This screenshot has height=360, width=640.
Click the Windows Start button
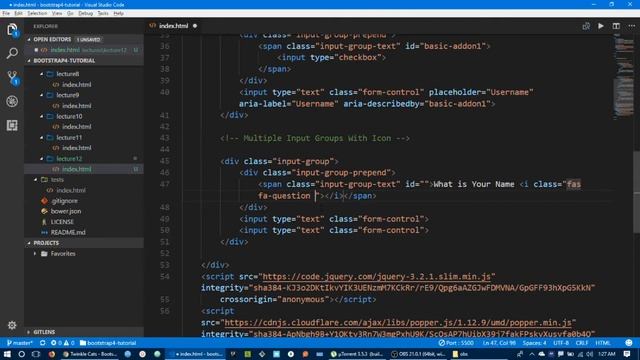[7, 354]
